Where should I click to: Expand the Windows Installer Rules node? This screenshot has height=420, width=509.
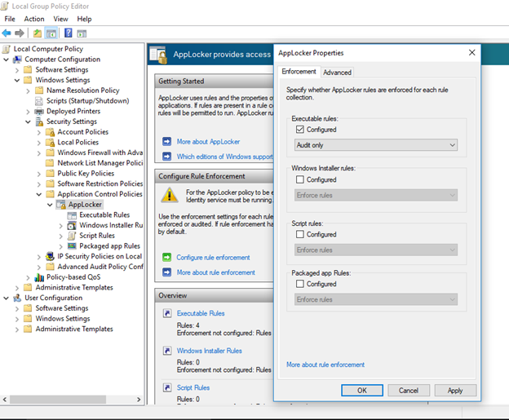click(x=61, y=226)
